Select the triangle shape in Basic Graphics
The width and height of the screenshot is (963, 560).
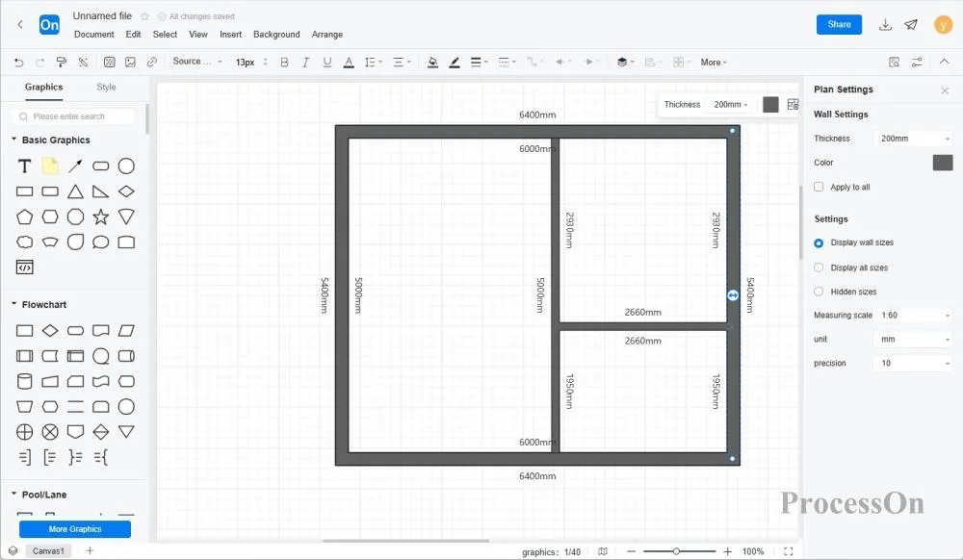tap(75, 191)
